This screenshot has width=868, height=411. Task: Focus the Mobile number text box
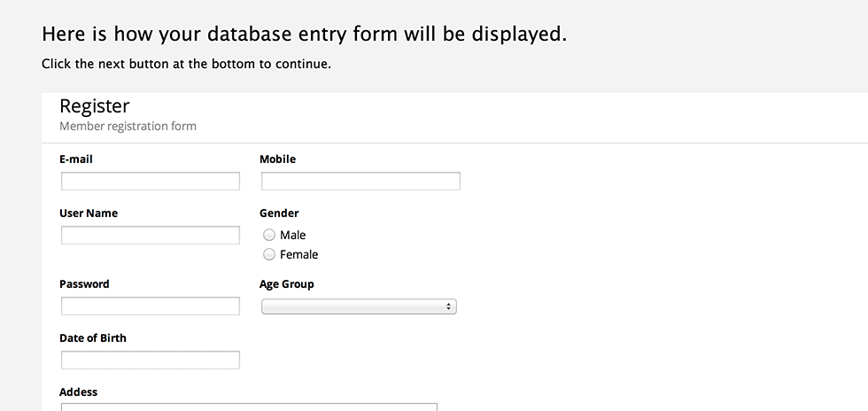(x=360, y=182)
